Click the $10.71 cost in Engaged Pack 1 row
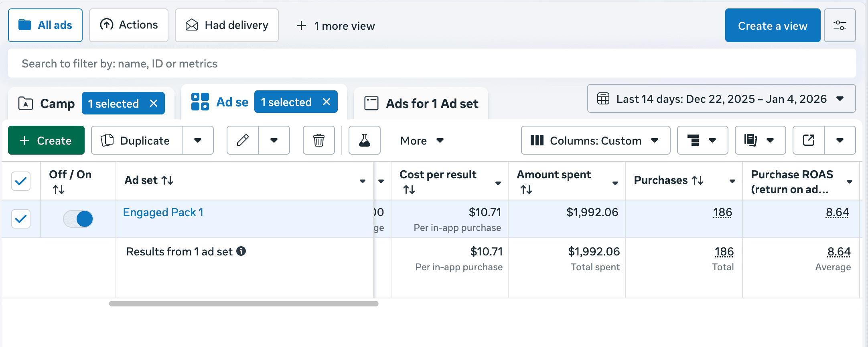 pos(485,212)
